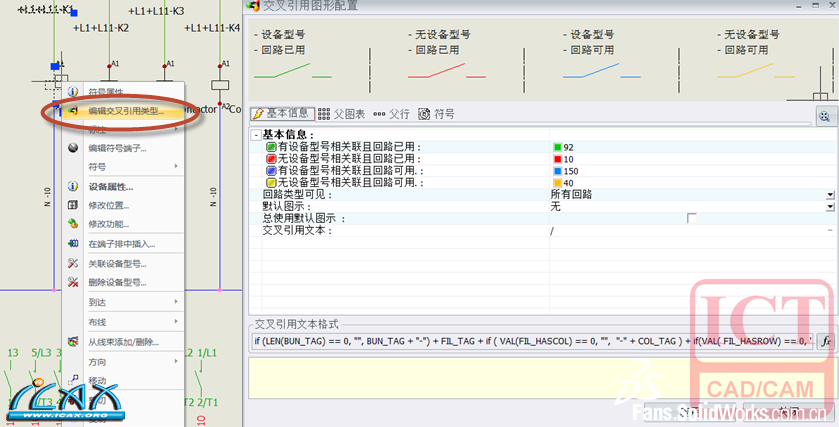Open the 回路类型可见 dropdown
This screenshot has height=427, width=839.
pos(829,194)
